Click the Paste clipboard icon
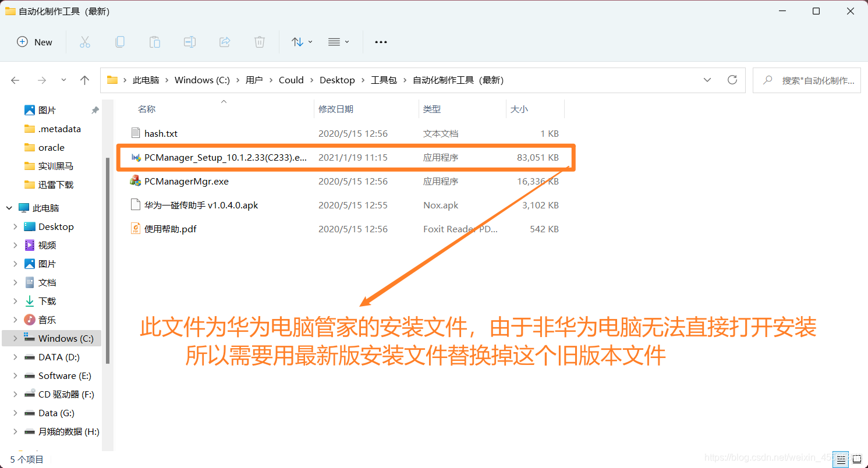 click(x=155, y=42)
